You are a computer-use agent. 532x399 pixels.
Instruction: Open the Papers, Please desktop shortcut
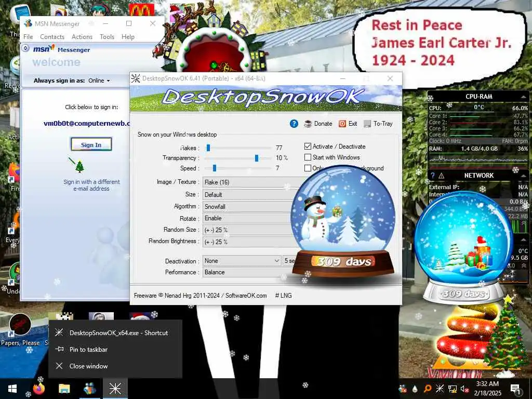click(20, 330)
